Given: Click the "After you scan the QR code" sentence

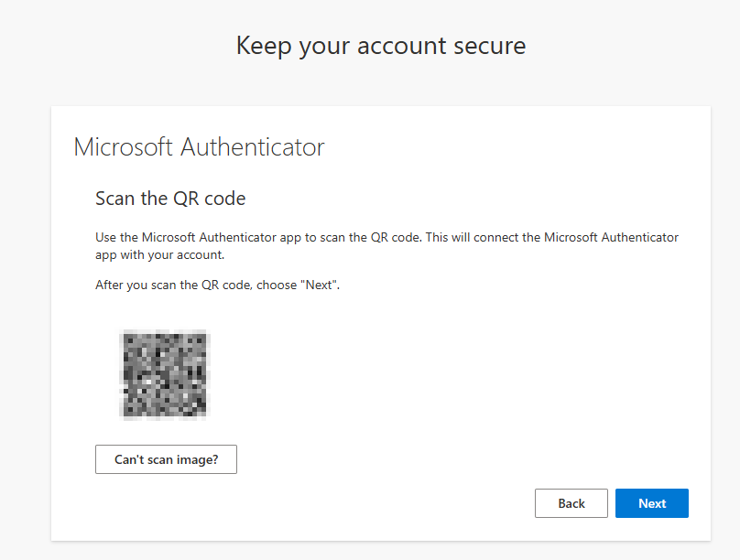Looking at the screenshot, I should [217, 285].
